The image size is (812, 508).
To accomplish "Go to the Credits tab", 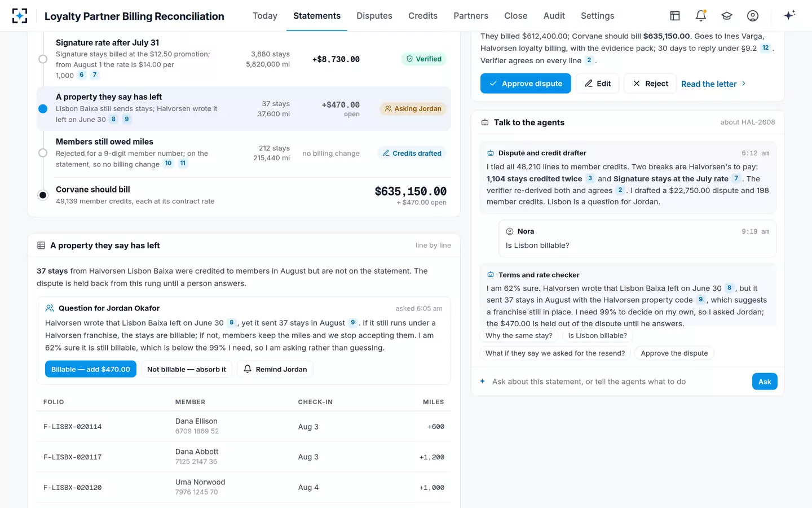I will (423, 16).
